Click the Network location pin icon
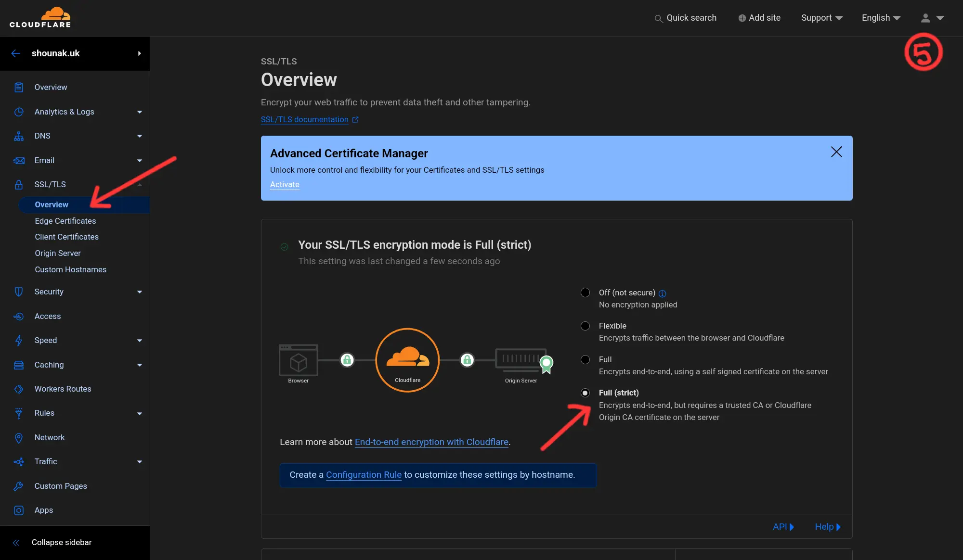The image size is (963, 560). tap(19, 437)
